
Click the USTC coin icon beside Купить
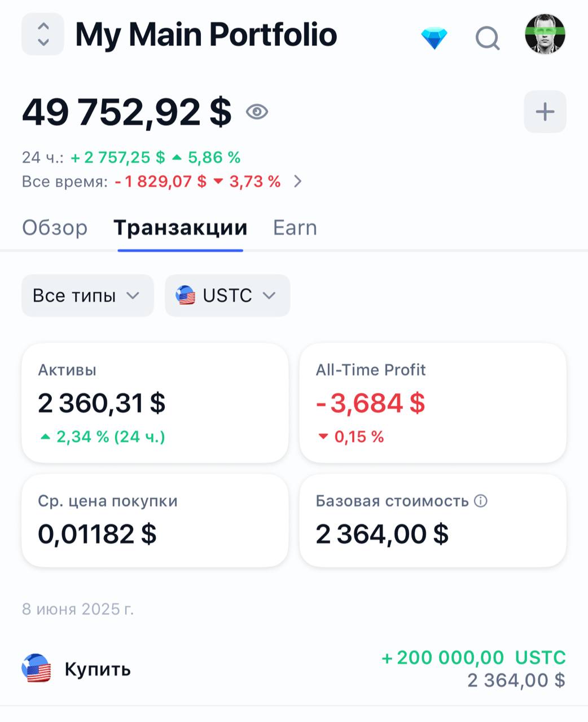pos(37,669)
